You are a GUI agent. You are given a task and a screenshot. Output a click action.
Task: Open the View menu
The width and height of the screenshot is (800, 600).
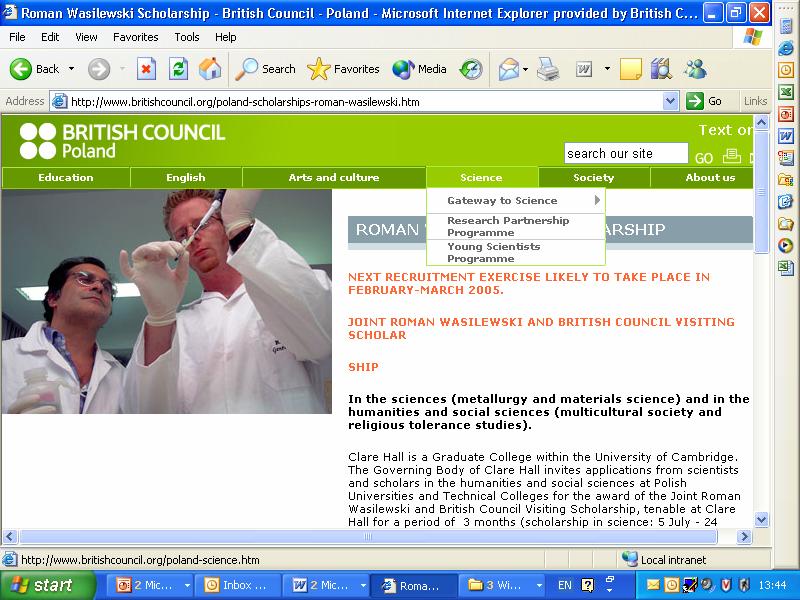86,37
